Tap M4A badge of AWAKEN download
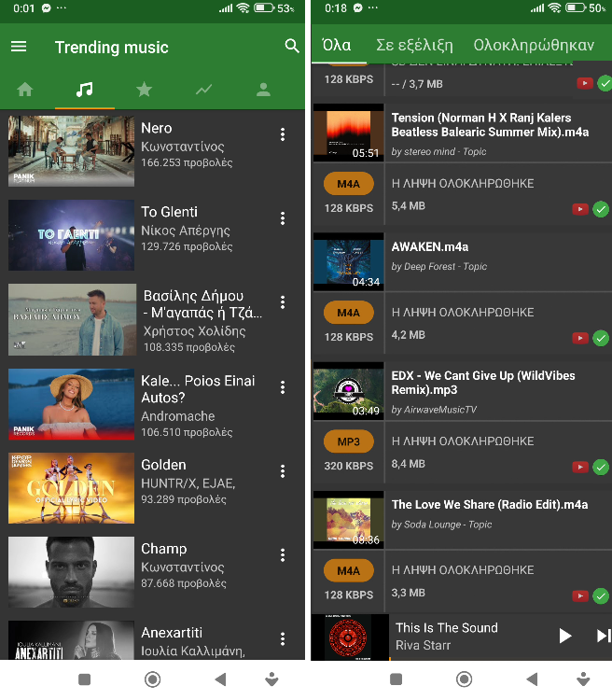The height and width of the screenshot is (700, 612). point(349,313)
